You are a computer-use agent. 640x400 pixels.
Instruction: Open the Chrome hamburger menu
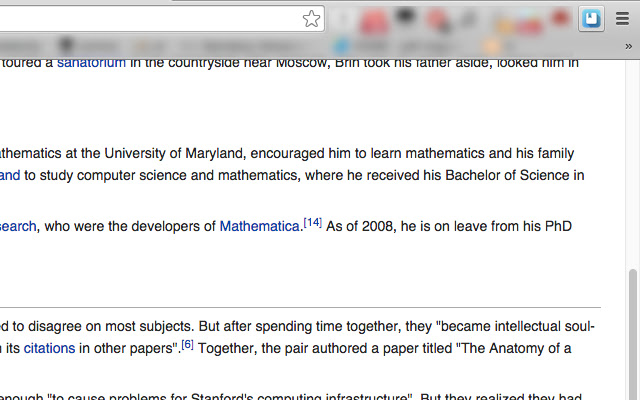click(622, 19)
